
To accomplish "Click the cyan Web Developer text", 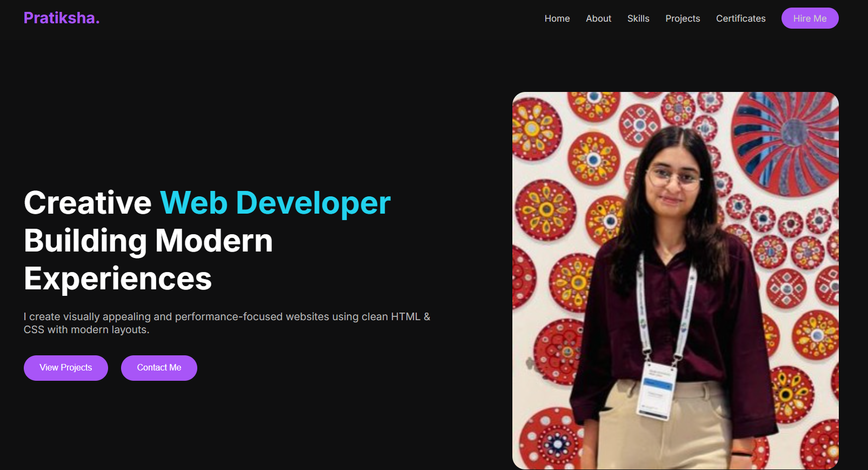I will tap(275, 203).
